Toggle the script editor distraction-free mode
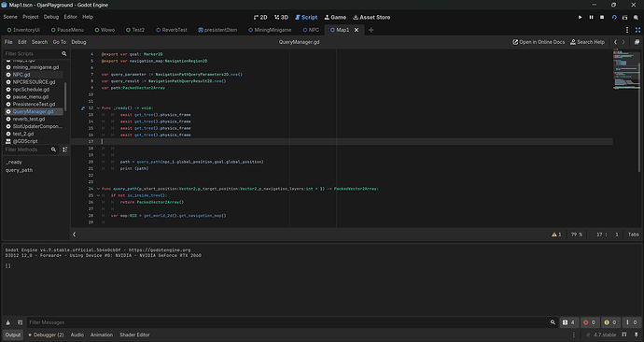644x342 pixels. tap(637, 30)
